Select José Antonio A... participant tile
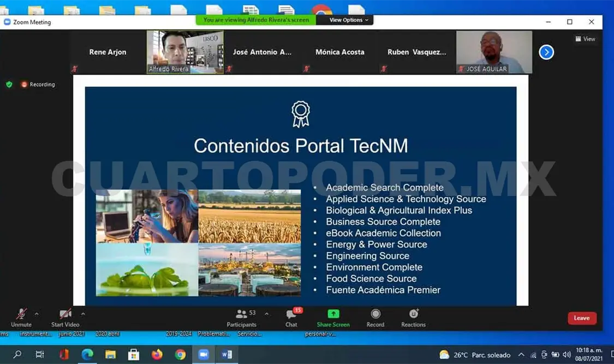Viewport: 614px width, 364px height. tap(262, 52)
